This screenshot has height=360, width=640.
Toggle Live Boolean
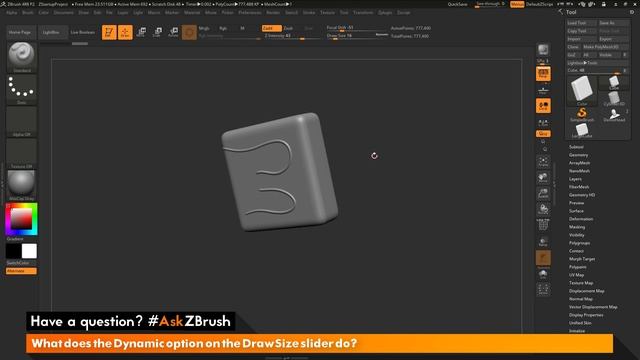pyautogui.click(x=82, y=32)
